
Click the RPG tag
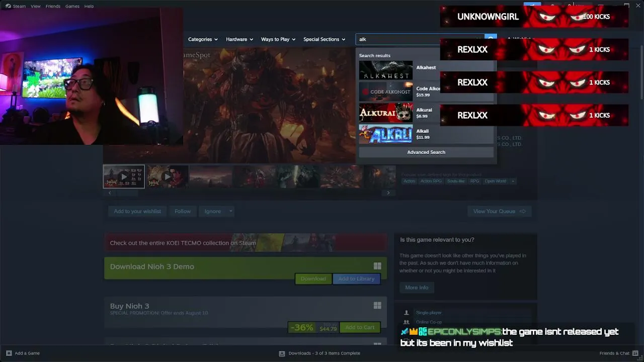pos(474,181)
